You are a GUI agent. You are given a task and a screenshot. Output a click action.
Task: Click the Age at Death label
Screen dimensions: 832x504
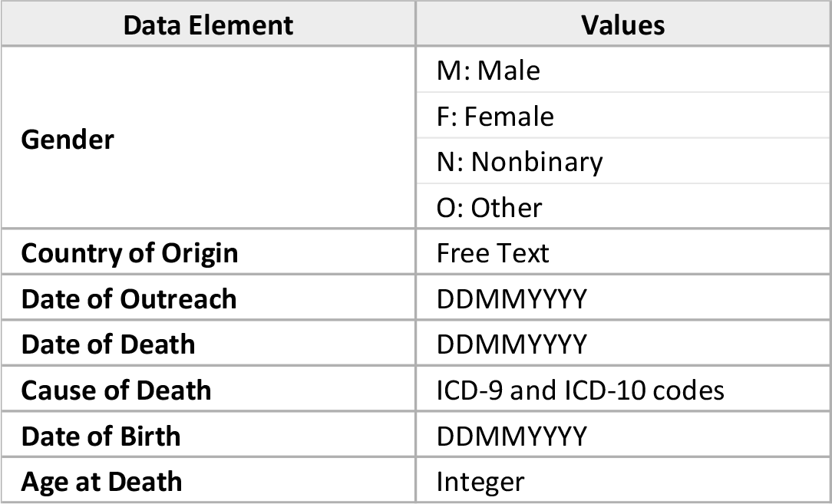(x=101, y=481)
